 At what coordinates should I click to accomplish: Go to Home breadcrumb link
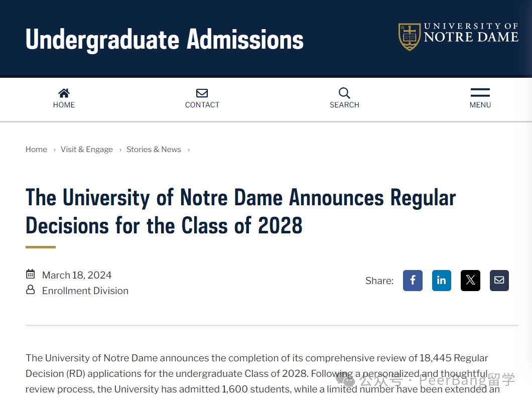[36, 149]
